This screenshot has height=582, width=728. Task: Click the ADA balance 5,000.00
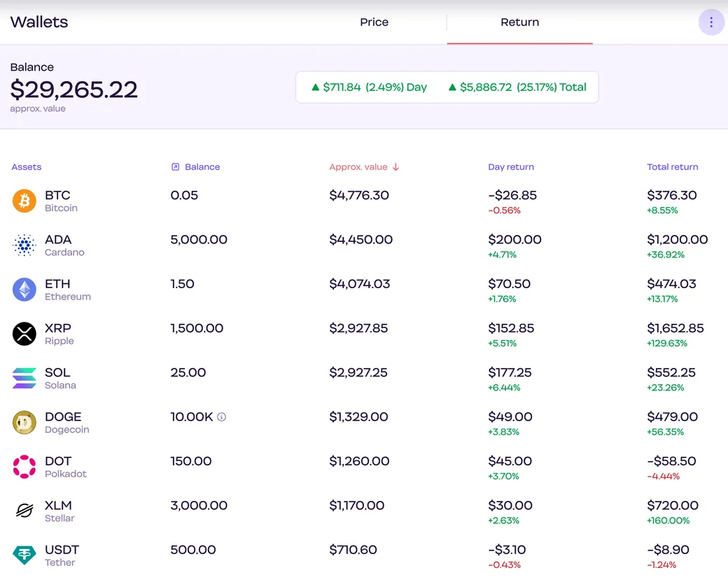pos(199,239)
